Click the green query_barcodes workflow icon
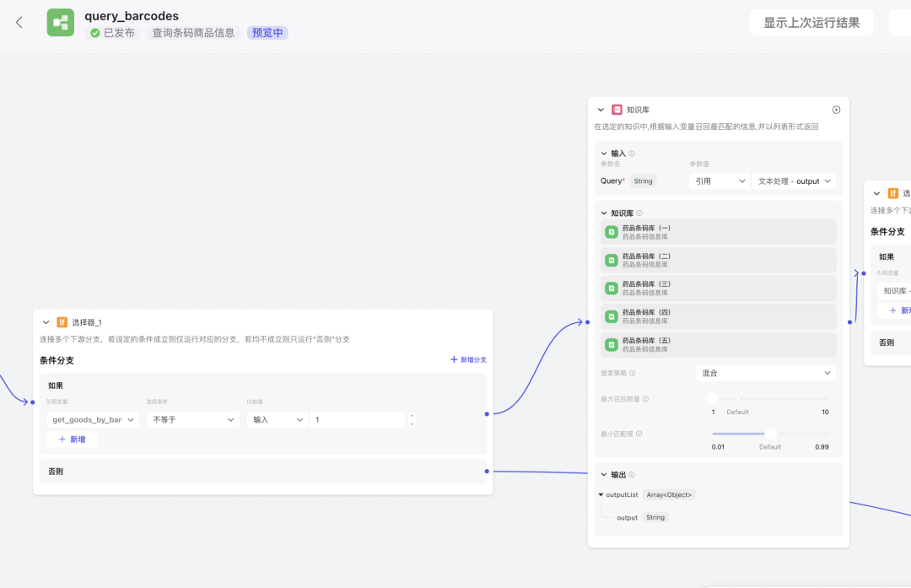The width and height of the screenshot is (911, 588). click(61, 23)
